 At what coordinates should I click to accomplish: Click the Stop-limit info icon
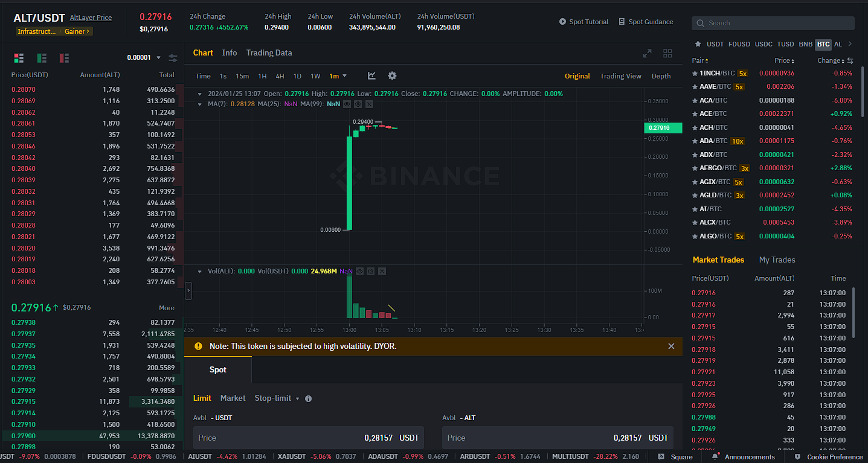click(309, 398)
